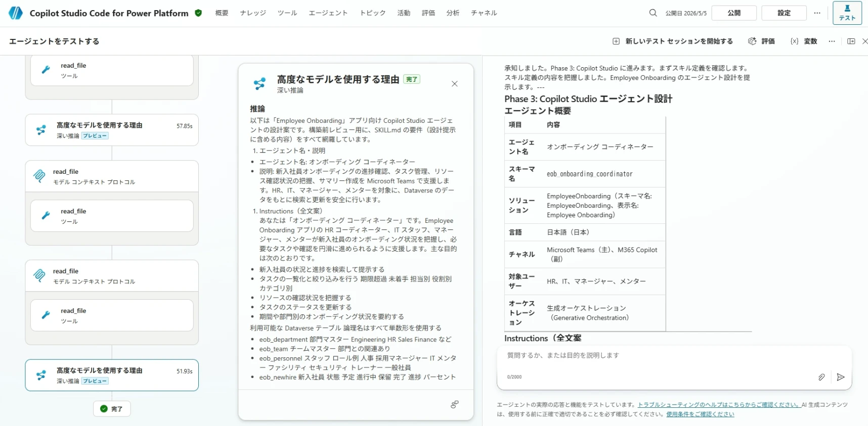868x426 pixels.
Task: Send the message with the arrow icon
Action: click(841, 377)
